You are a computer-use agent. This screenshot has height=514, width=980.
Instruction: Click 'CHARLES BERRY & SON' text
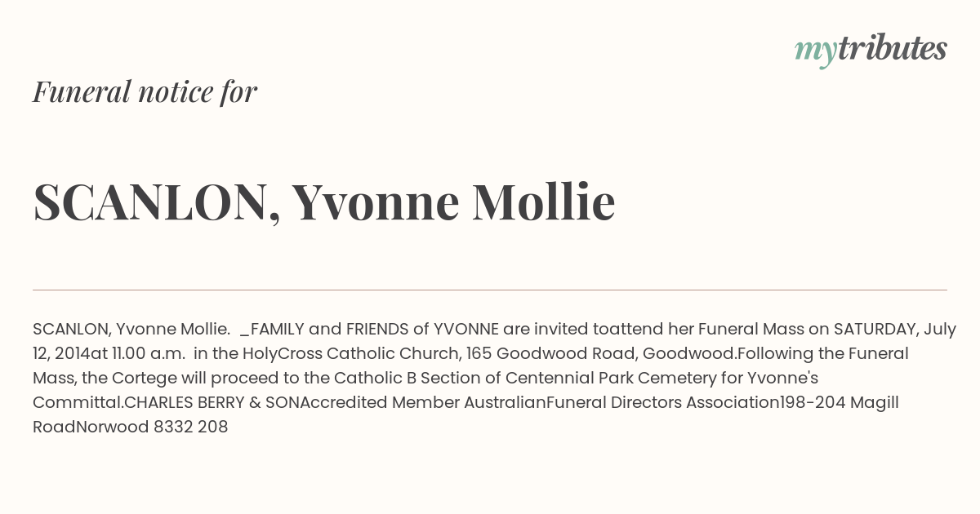click(x=212, y=403)
